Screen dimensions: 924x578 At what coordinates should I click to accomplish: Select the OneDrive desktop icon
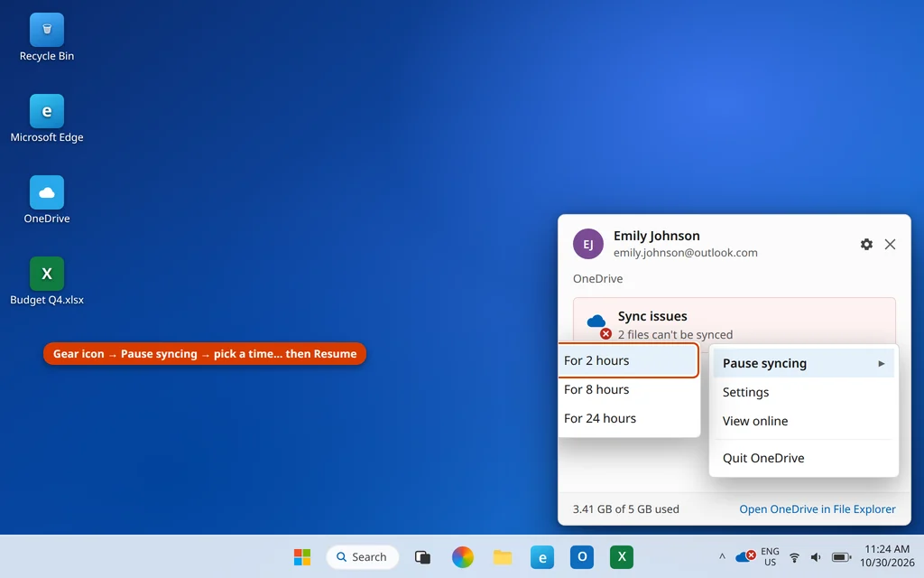click(47, 200)
